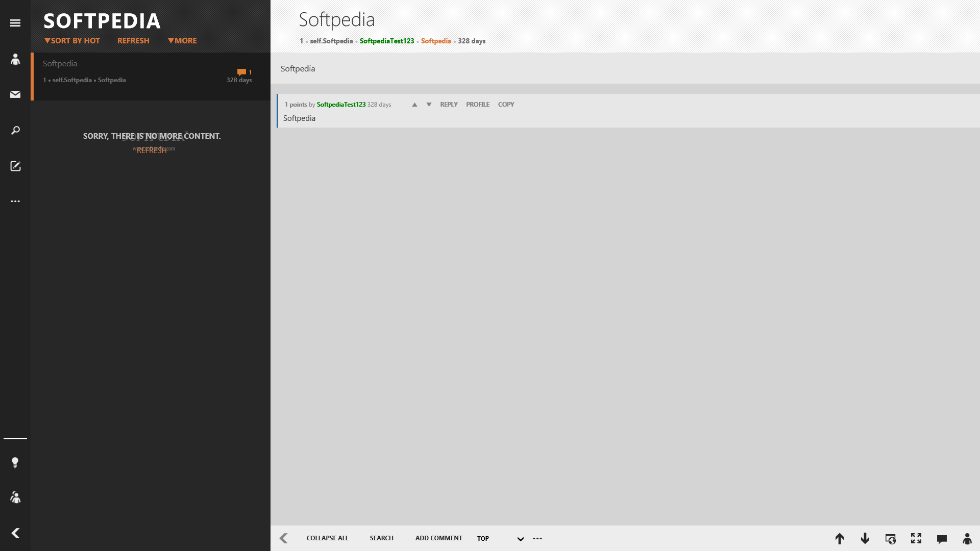Downvote SoftpediaTest123's comment
Viewport: 980px width, 551px height.
tap(429, 105)
